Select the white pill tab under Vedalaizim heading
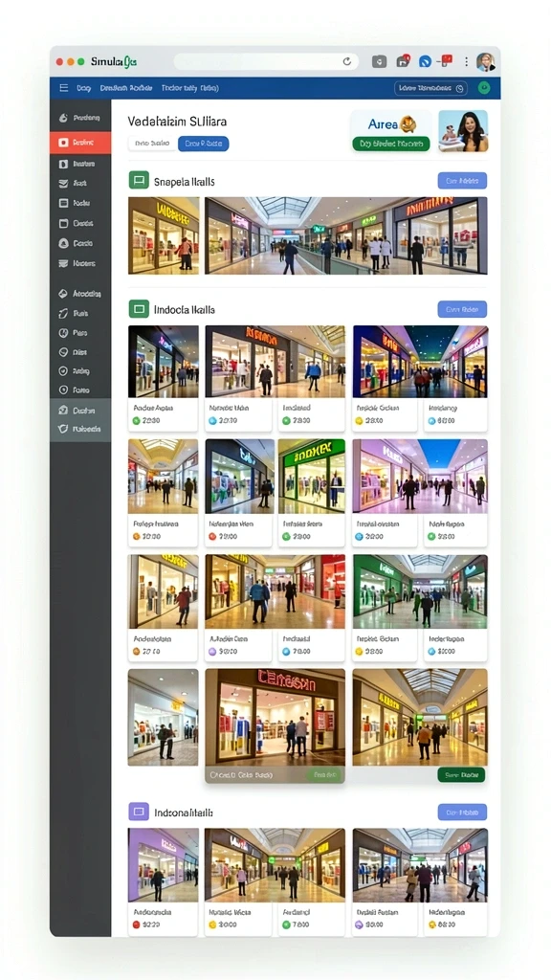This screenshot has height=980, width=551. point(152,144)
